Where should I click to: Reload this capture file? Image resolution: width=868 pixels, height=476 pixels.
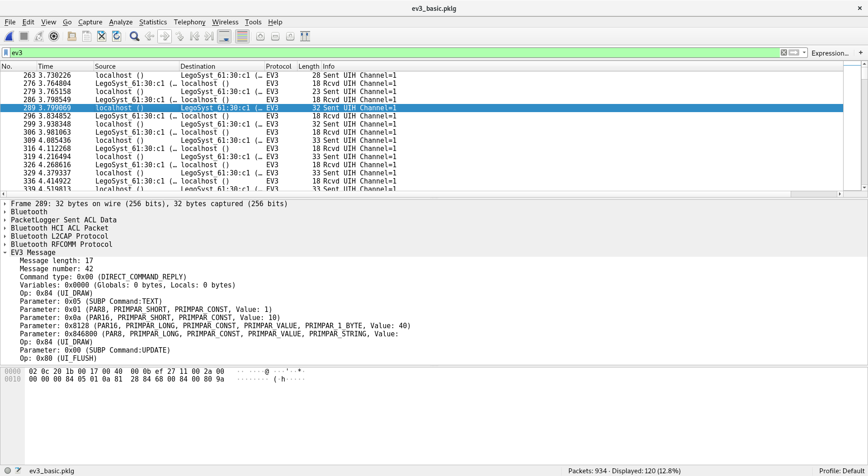[117, 37]
